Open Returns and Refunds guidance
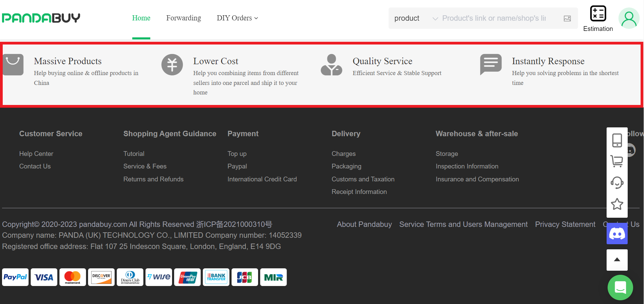The width and height of the screenshot is (644, 304). click(x=153, y=179)
